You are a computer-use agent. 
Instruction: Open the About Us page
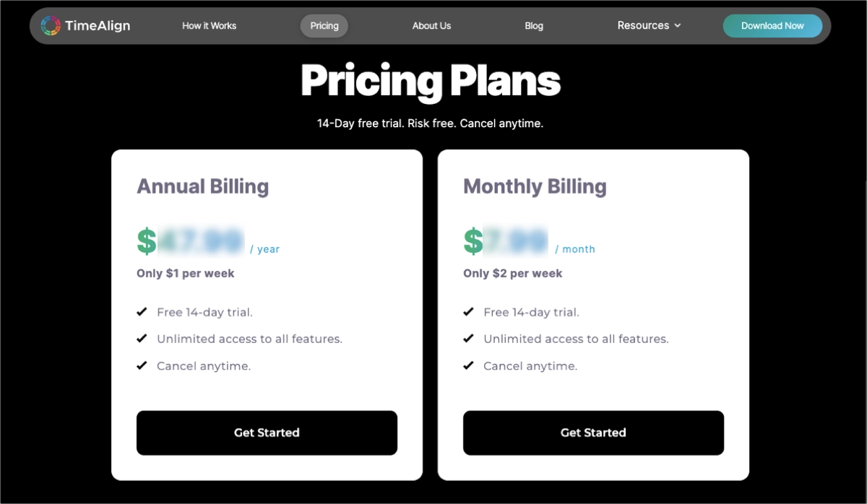coord(431,25)
